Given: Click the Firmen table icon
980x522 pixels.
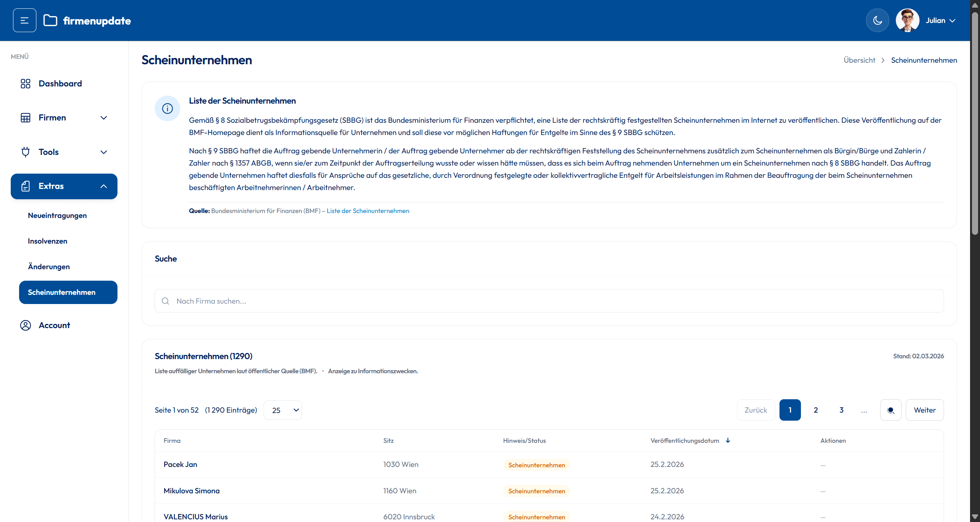Looking at the screenshot, I should (x=25, y=117).
